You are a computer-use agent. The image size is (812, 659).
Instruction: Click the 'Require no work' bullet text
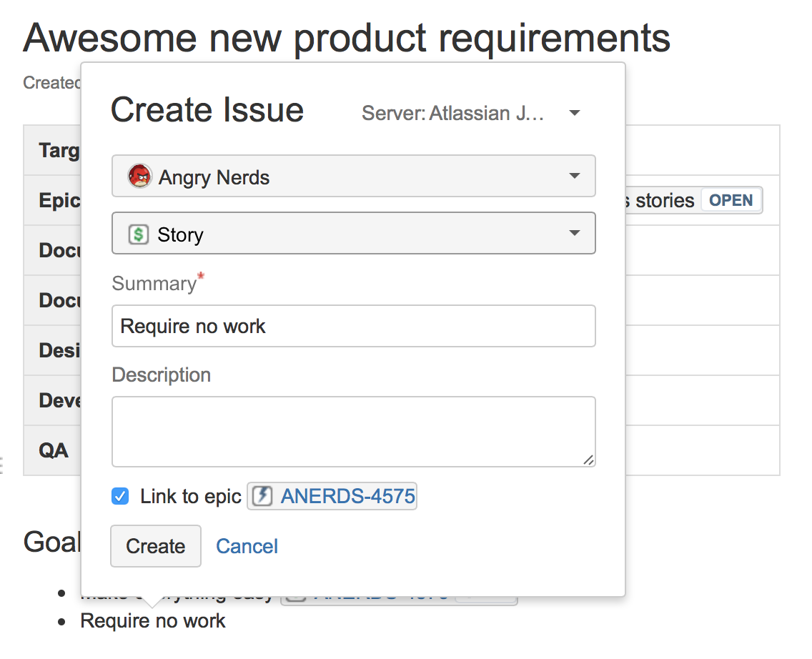pos(153,621)
